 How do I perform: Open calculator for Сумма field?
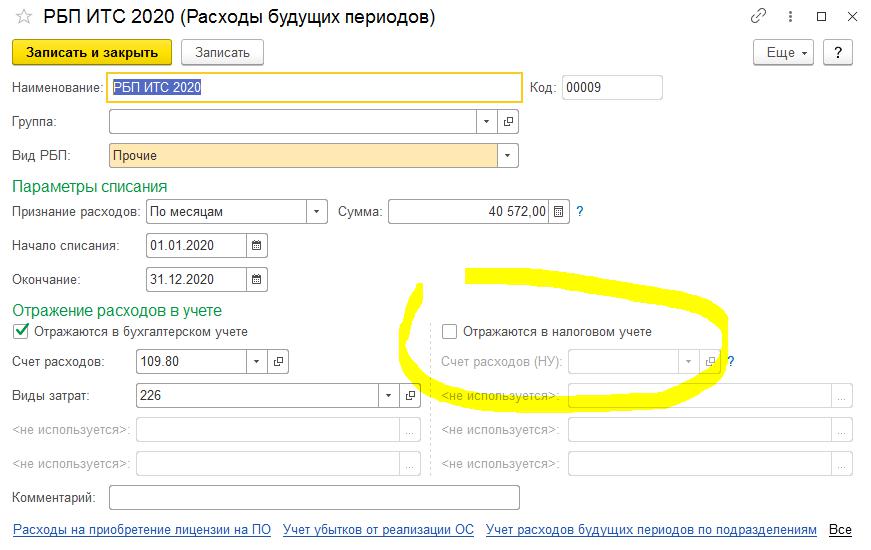click(559, 212)
